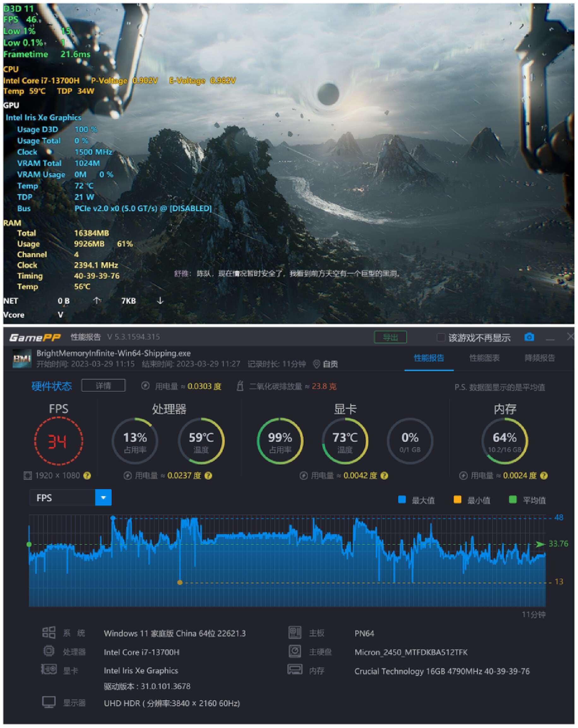
Task: Click the orange minimum point marker on the chart
Action: 180,583
